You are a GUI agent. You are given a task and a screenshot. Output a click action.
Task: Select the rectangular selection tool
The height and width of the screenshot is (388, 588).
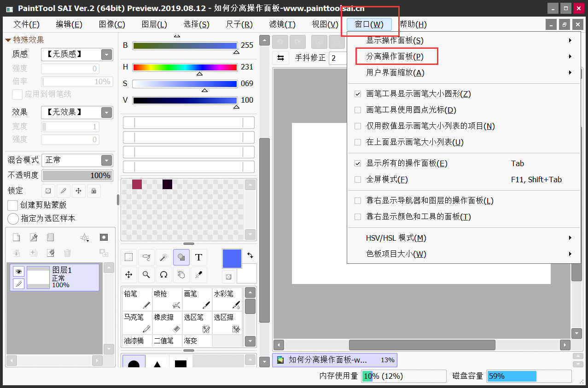pos(129,257)
